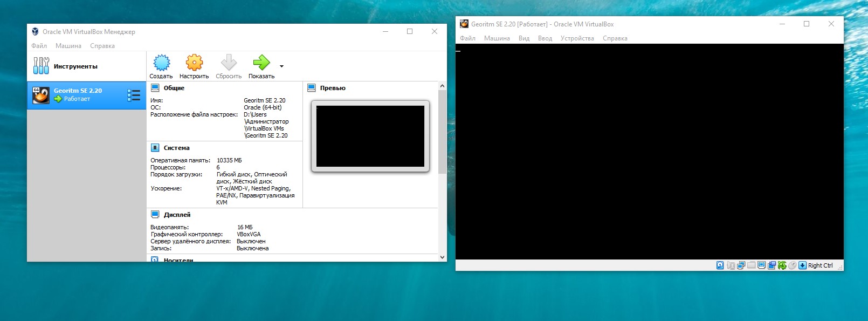Open the Georitm SE 2.20 machine list menu icon
This screenshot has width=868, height=321.
[x=134, y=95]
